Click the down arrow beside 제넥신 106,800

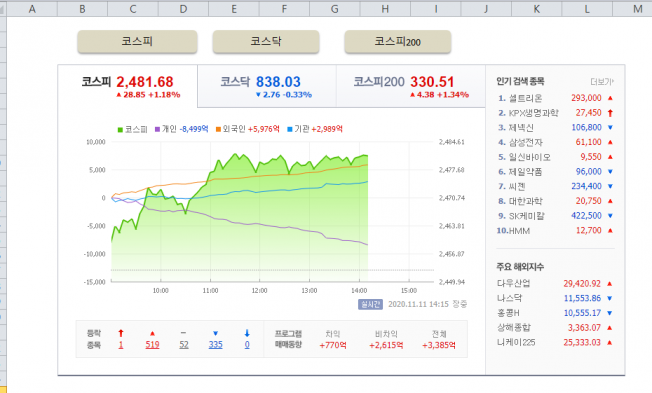pos(610,128)
